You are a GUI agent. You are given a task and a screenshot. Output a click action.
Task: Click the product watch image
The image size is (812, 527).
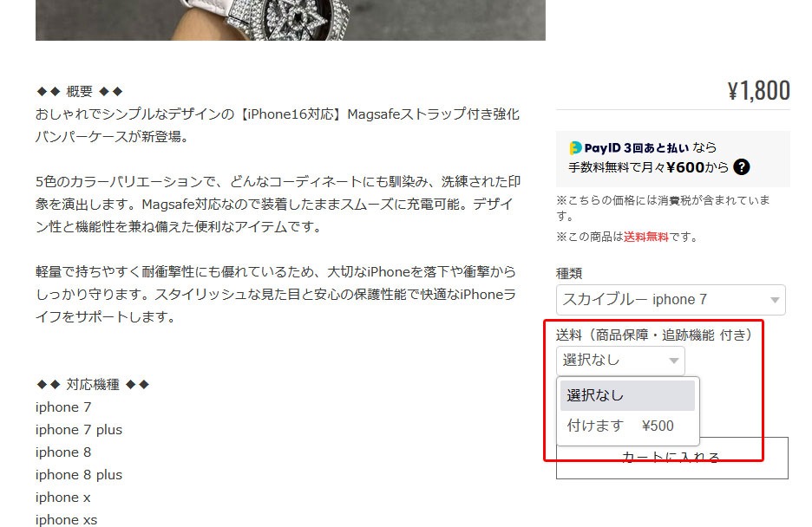point(291,20)
